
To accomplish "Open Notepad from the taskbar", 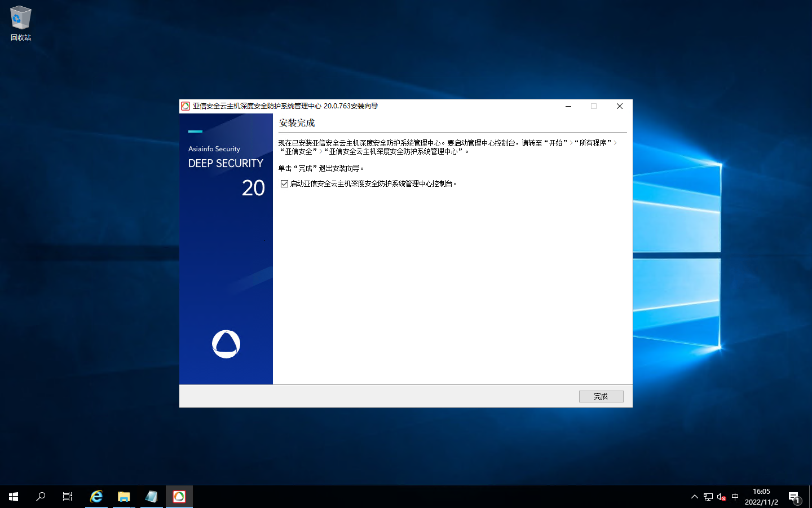I will [x=151, y=497].
